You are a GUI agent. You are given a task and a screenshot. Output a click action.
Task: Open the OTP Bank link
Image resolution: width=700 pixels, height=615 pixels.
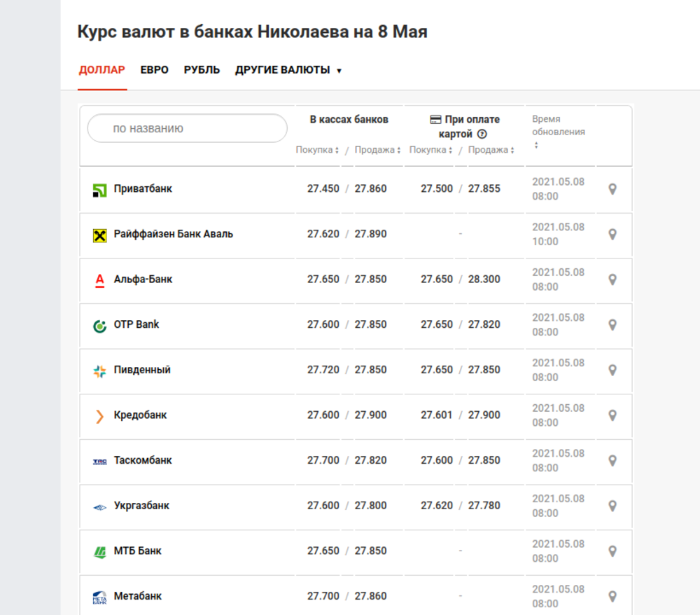click(x=136, y=325)
